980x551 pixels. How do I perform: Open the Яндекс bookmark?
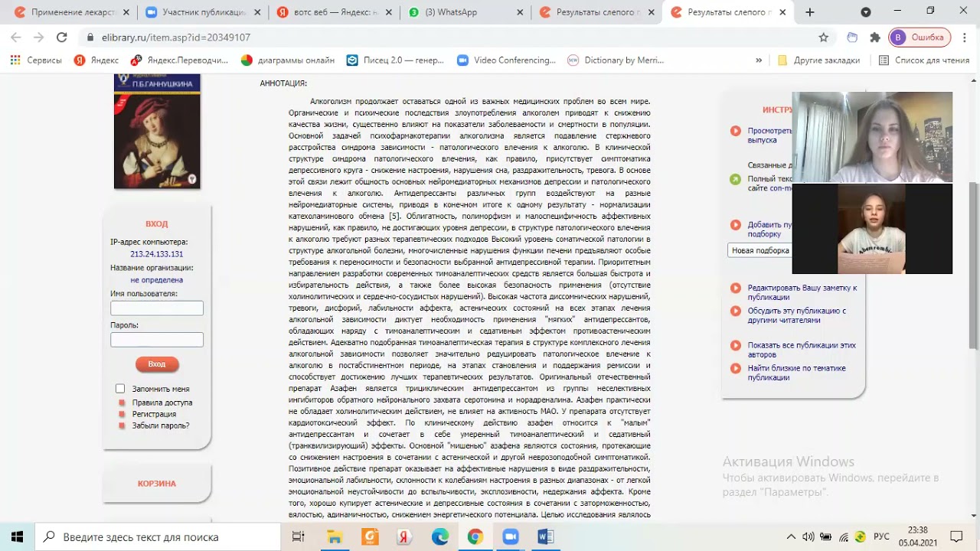pos(96,60)
